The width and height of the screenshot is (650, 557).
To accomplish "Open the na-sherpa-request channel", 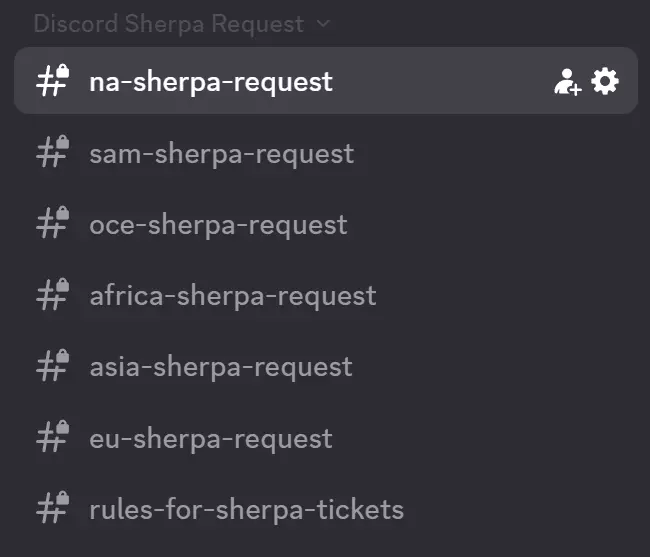I will (x=210, y=81).
